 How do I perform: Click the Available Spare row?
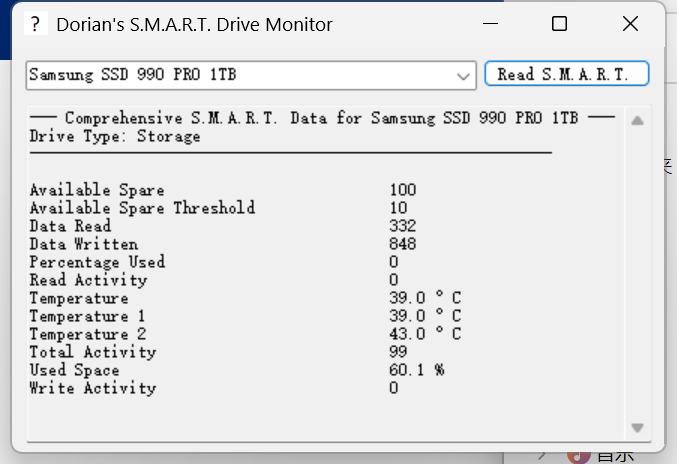click(x=97, y=190)
